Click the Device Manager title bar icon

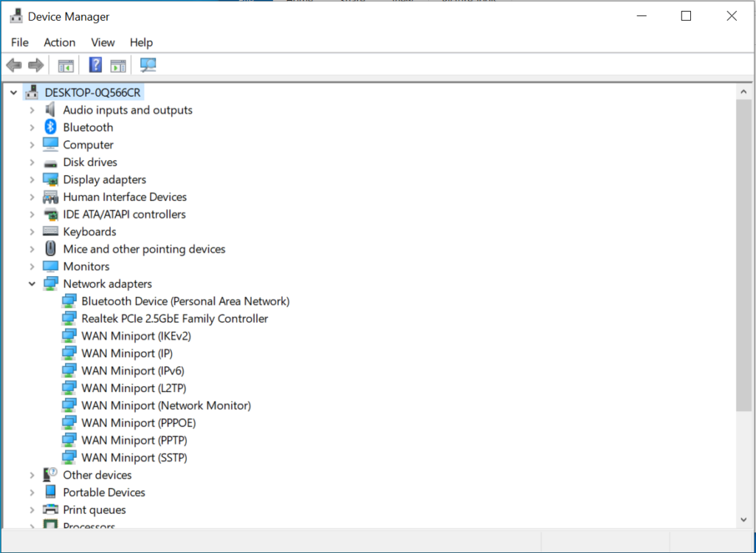(x=16, y=16)
